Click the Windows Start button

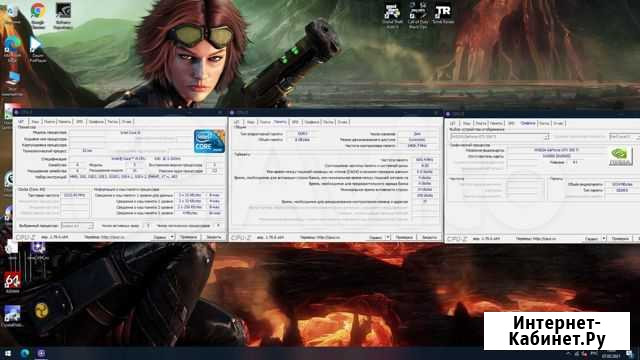click(7, 353)
